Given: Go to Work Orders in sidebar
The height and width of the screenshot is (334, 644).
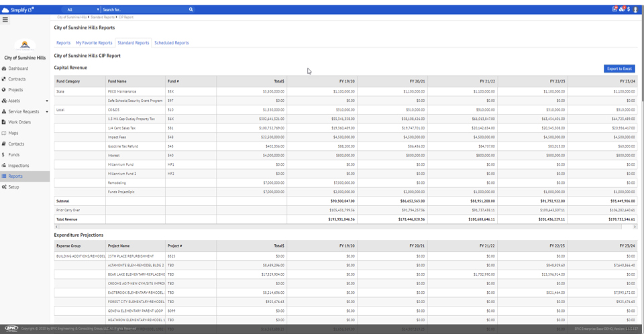Looking at the screenshot, I should [19, 122].
